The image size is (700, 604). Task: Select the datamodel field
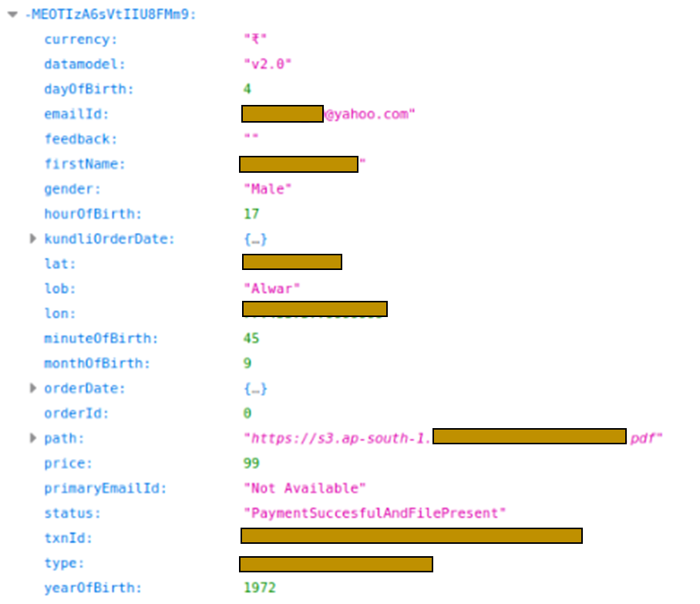pyautogui.click(x=76, y=63)
